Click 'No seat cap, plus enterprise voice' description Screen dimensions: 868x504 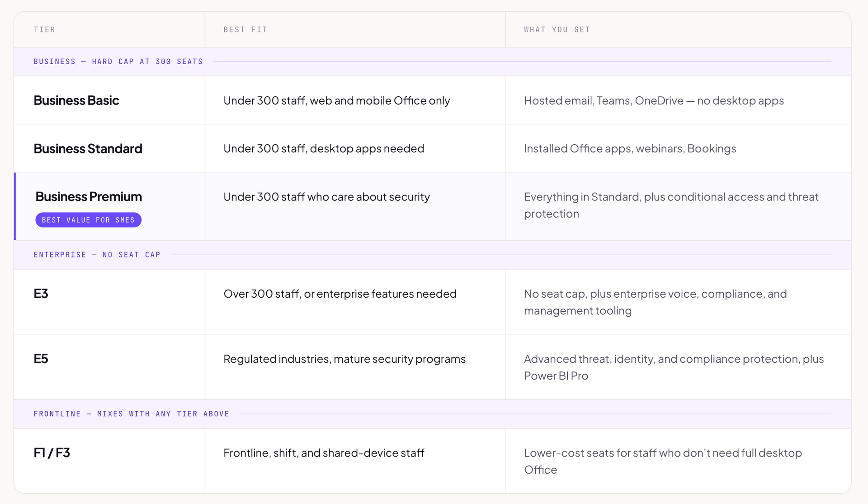click(656, 302)
